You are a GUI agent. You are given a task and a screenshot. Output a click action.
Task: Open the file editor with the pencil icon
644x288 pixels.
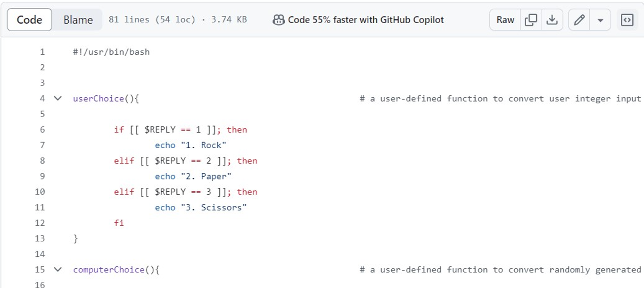point(578,20)
